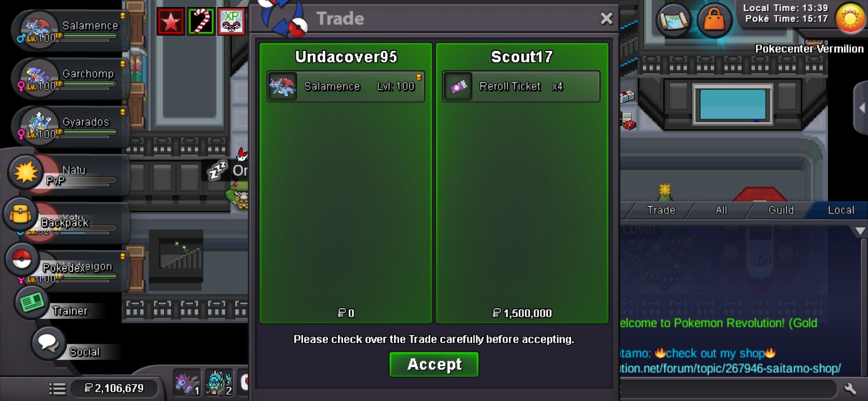Open chat settings wrench icon
The image size is (868, 401).
pyautogui.click(x=850, y=388)
